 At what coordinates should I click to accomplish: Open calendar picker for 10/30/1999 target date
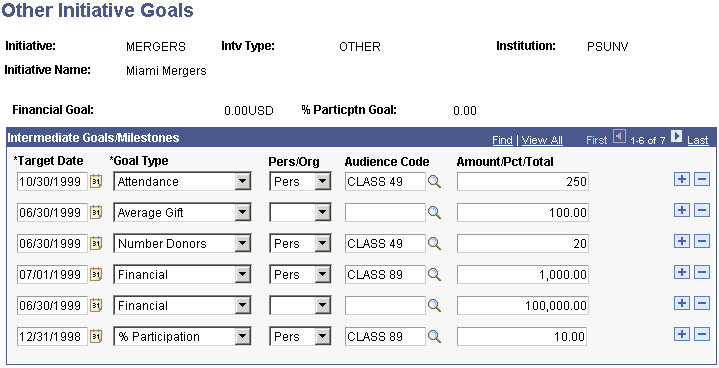pyautogui.click(x=96, y=181)
